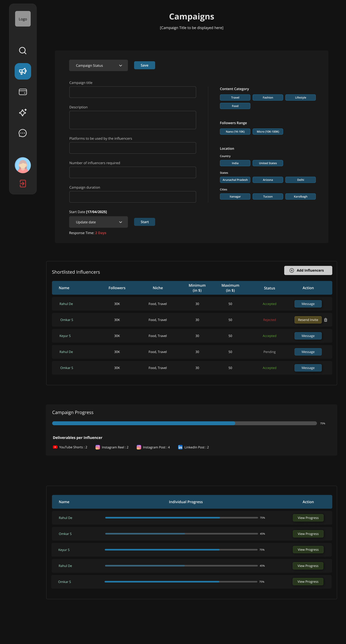Save the campaign status
The image size is (346, 644).
[x=144, y=65]
